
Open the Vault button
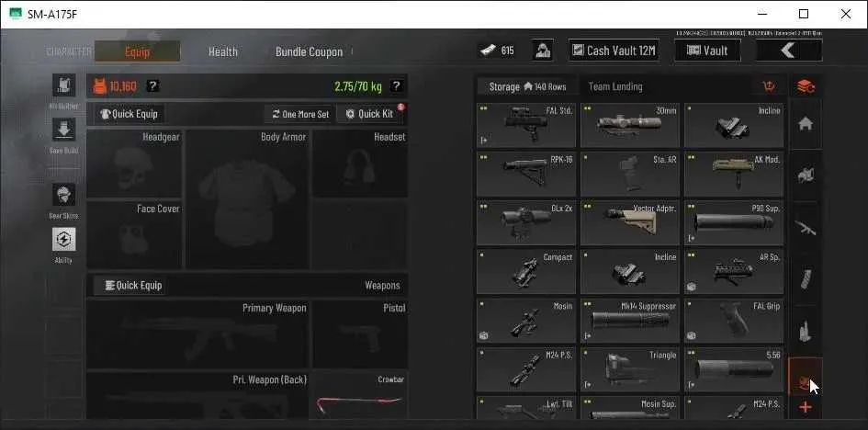(707, 51)
